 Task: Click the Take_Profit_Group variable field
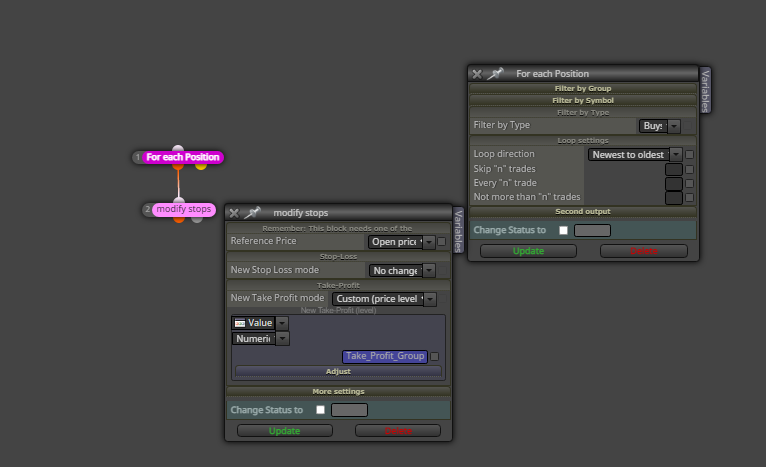click(385, 357)
